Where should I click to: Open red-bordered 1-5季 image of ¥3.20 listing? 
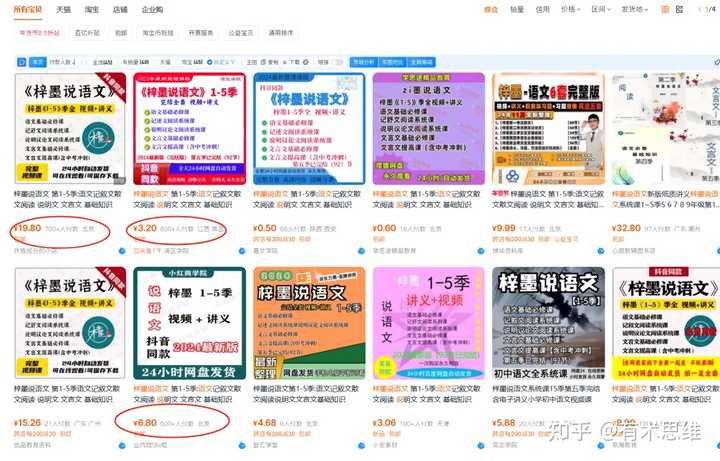tap(190, 129)
